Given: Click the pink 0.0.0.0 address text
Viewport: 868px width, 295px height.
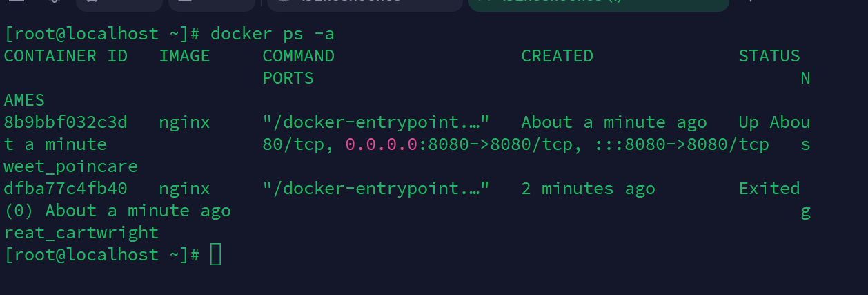Looking at the screenshot, I should click(382, 144).
